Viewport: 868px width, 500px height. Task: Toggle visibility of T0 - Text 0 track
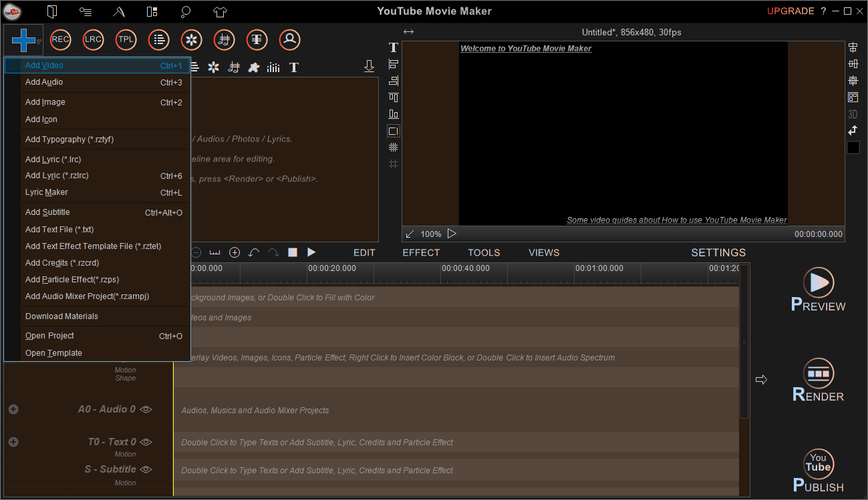coord(146,442)
